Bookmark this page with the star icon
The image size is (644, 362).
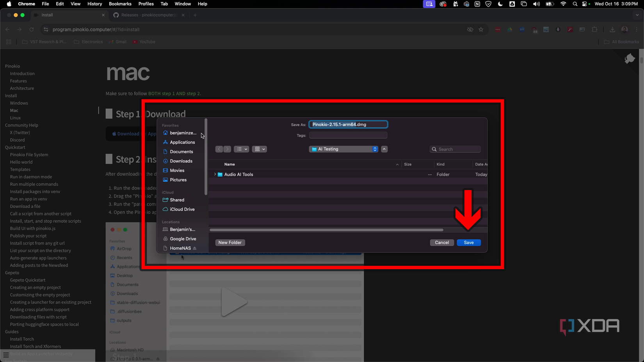point(481,30)
